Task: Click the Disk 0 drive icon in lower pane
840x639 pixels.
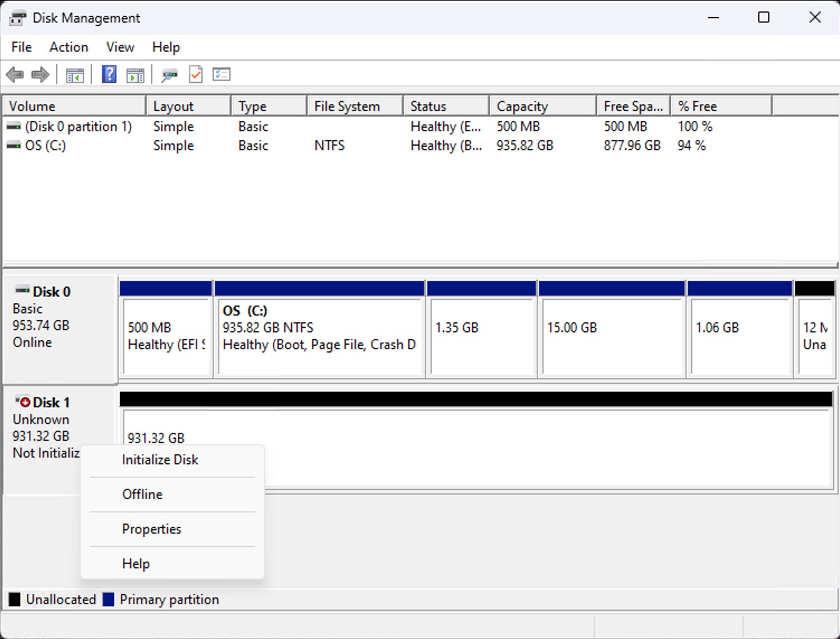Action: [x=22, y=290]
